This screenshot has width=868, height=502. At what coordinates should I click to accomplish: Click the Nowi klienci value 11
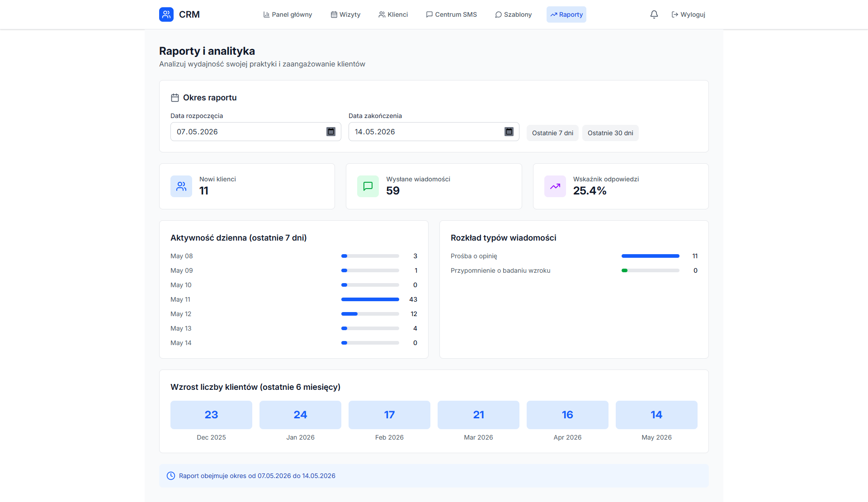click(x=204, y=191)
